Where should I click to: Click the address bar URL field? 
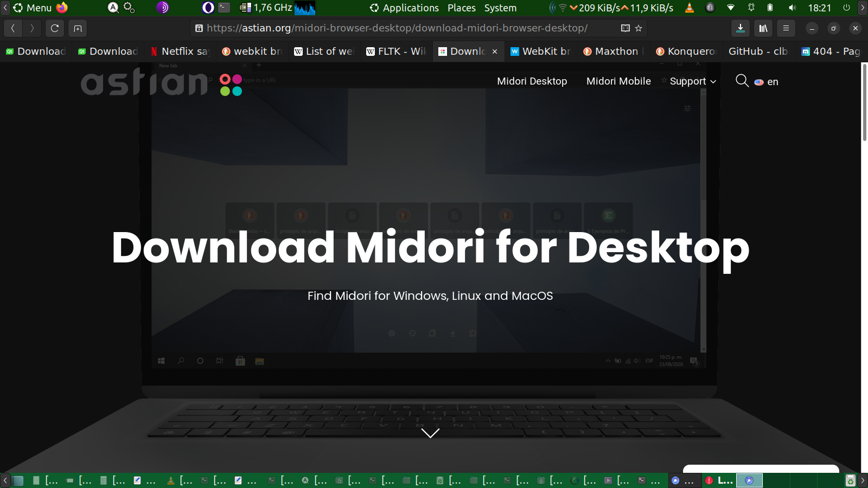pyautogui.click(x=396, y=28)
